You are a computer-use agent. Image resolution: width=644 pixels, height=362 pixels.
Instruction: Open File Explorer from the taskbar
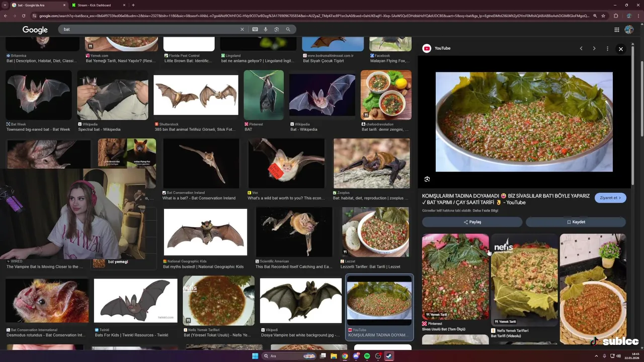[x=334, y=356]
